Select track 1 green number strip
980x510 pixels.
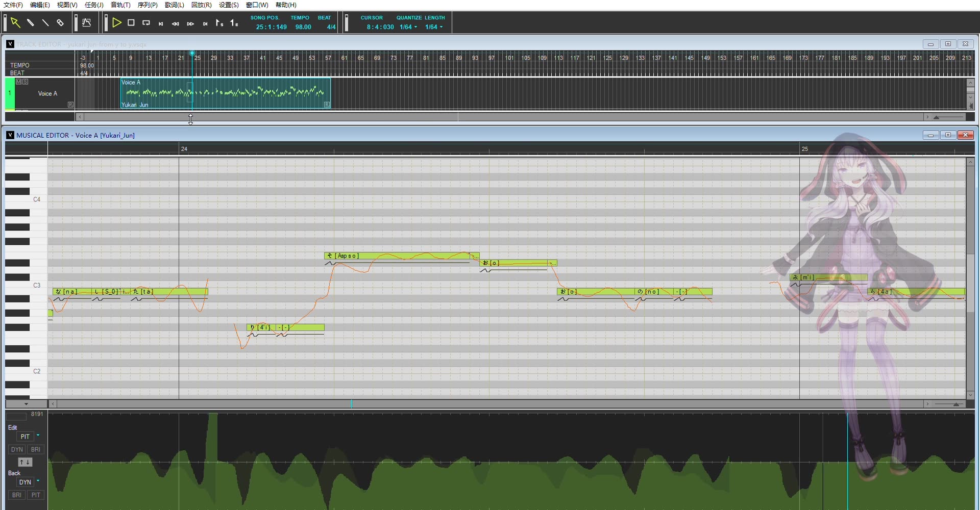point(10,93)
